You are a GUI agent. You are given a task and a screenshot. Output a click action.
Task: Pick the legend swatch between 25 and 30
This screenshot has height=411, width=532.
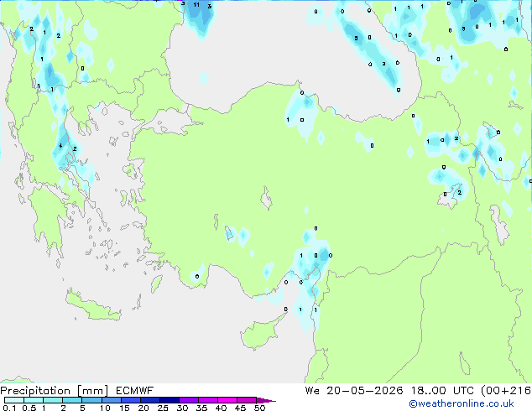[x=170, y=400]
